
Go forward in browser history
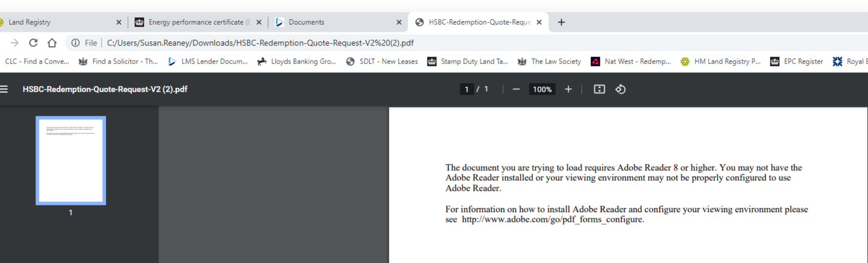tap(15, 43)
